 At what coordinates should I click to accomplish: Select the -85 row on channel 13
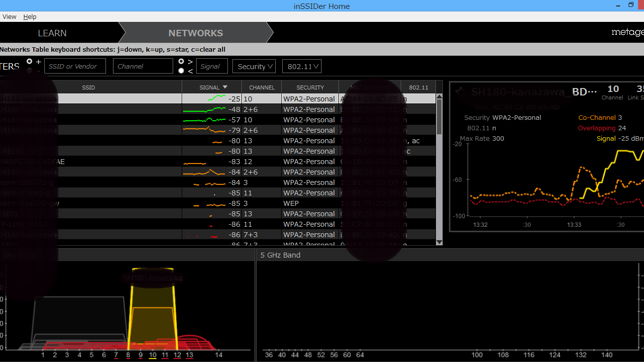pos(217,214)
